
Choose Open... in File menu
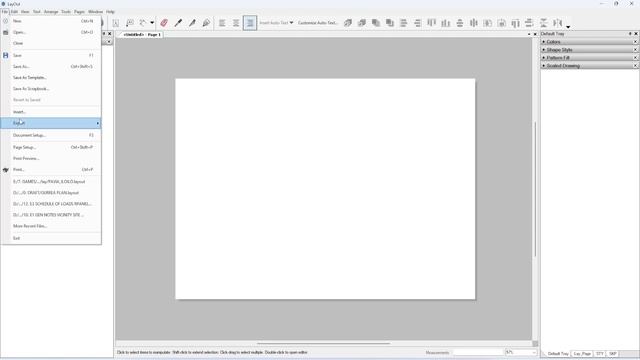(x=51, y=32)
